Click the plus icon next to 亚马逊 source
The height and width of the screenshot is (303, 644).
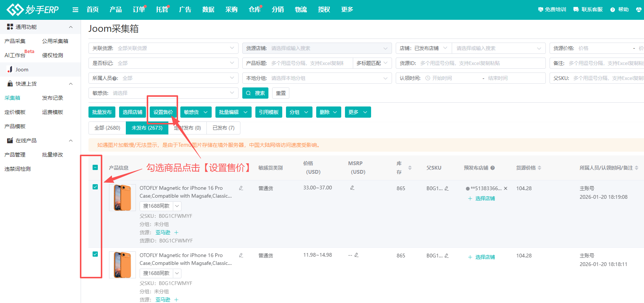[177, 232]
